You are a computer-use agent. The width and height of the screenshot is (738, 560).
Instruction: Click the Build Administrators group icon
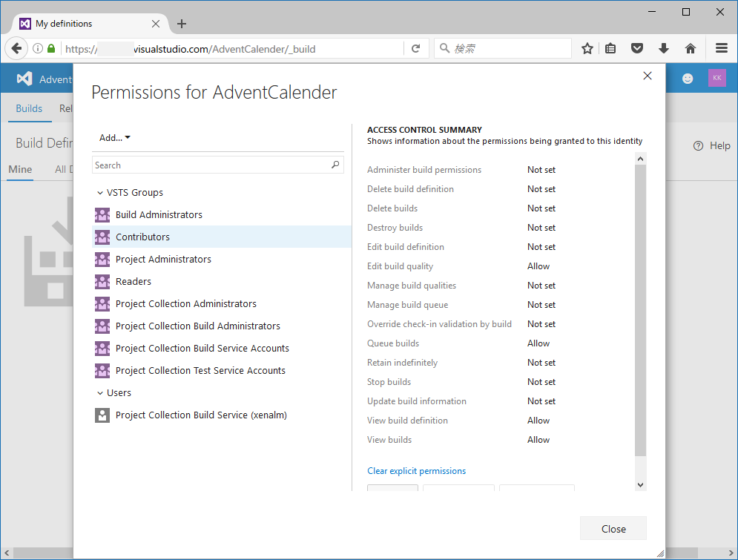tap(102, 215)
